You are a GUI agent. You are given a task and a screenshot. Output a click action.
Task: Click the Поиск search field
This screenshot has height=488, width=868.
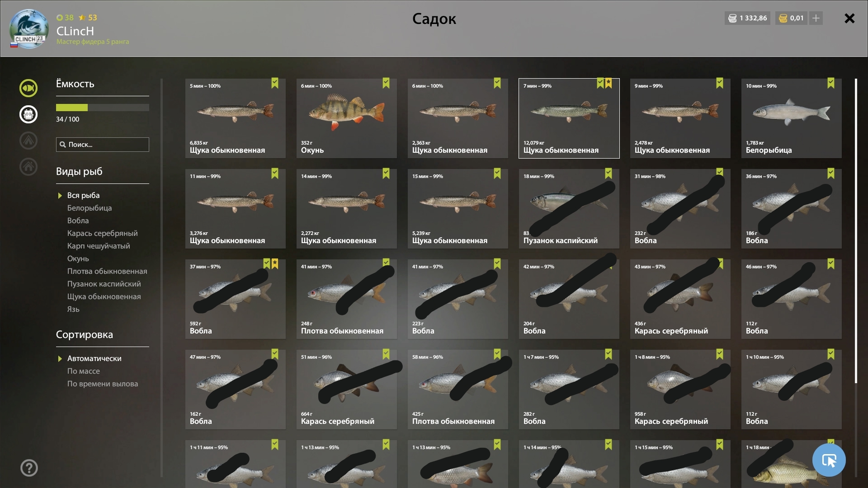coord(103,145)
